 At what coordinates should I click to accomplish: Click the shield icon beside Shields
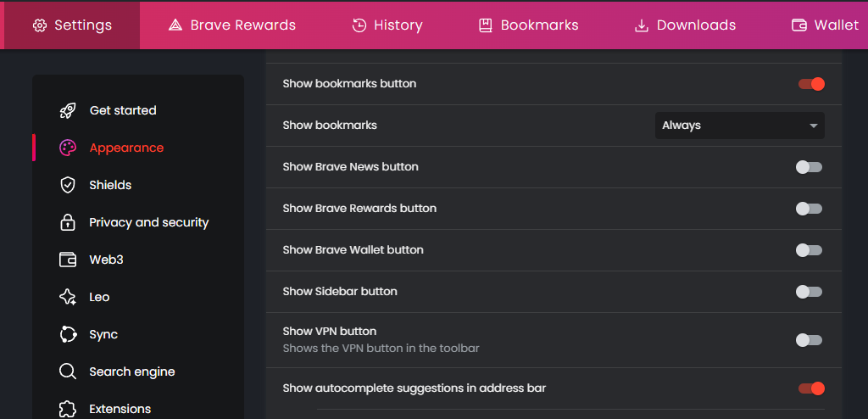[68, 185]
